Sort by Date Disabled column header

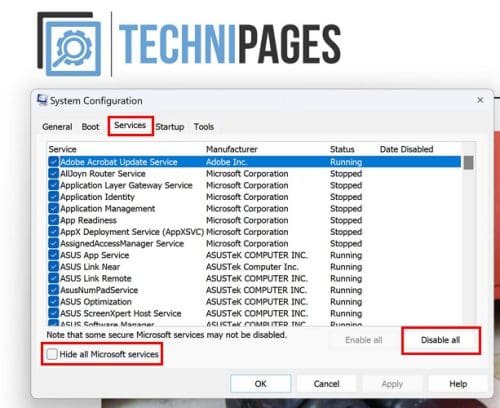(406, 149)
